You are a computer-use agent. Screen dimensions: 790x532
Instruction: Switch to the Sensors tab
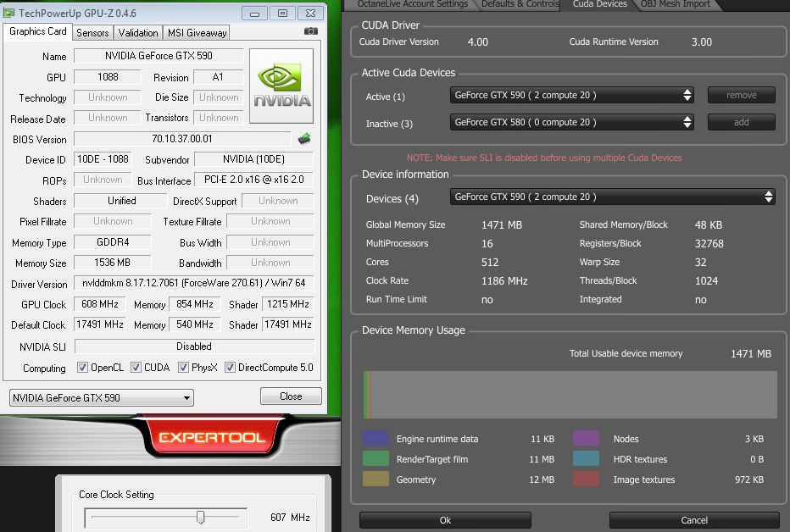click(x=92, y=33)
